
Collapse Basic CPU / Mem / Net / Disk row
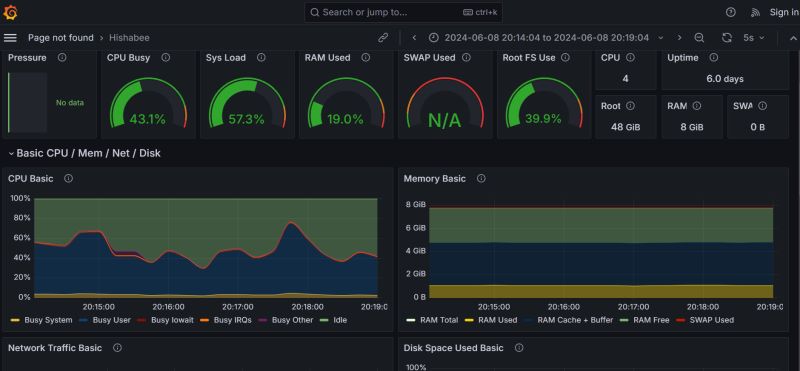[x=84, y=153]
